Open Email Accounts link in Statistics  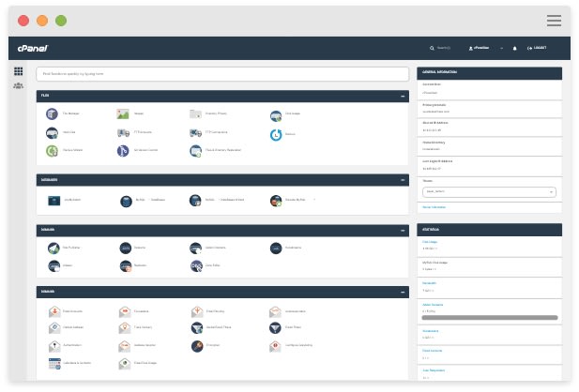coord(432,351)
